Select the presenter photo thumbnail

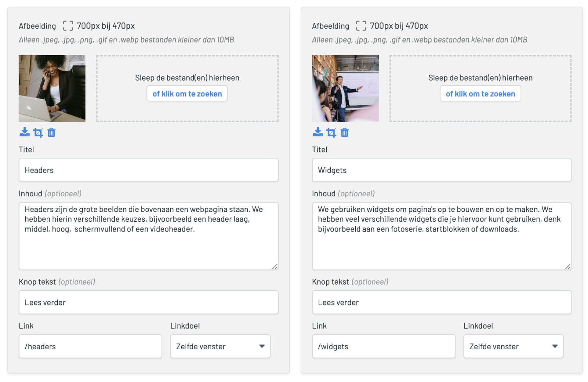pos(345,89)
